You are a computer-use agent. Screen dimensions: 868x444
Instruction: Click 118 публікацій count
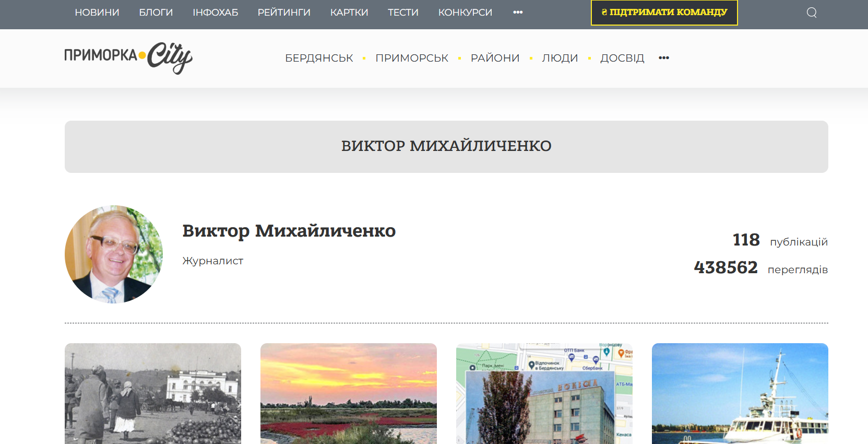(x=780, y=240)
